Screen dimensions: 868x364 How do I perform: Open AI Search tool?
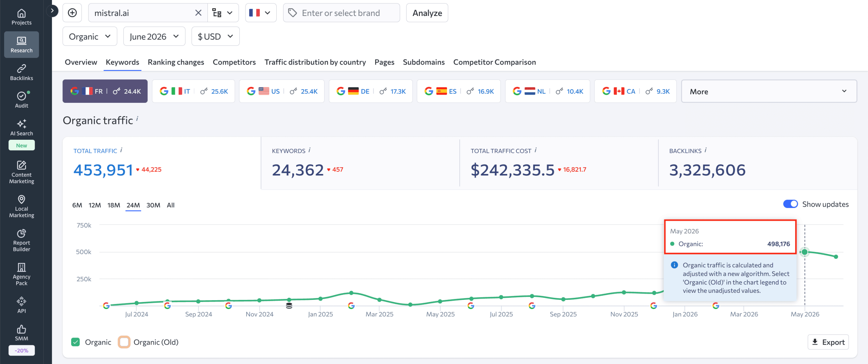(x=21, y=128)
